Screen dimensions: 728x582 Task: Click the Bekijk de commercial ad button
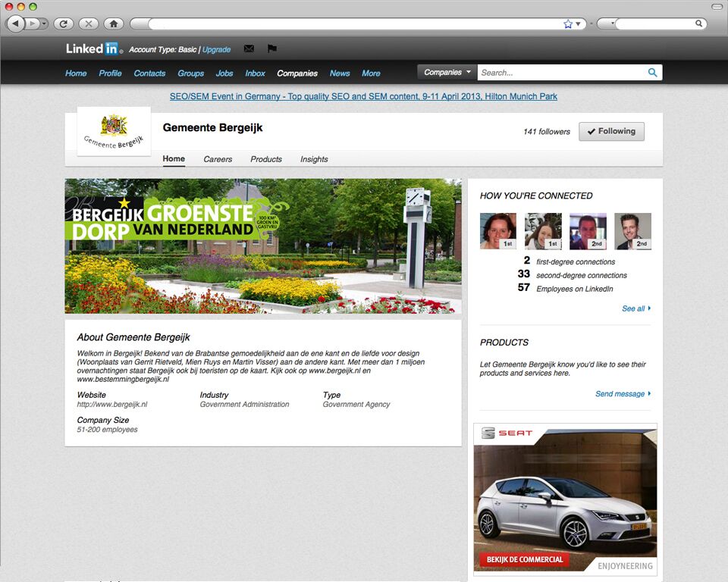click(525, 560)
